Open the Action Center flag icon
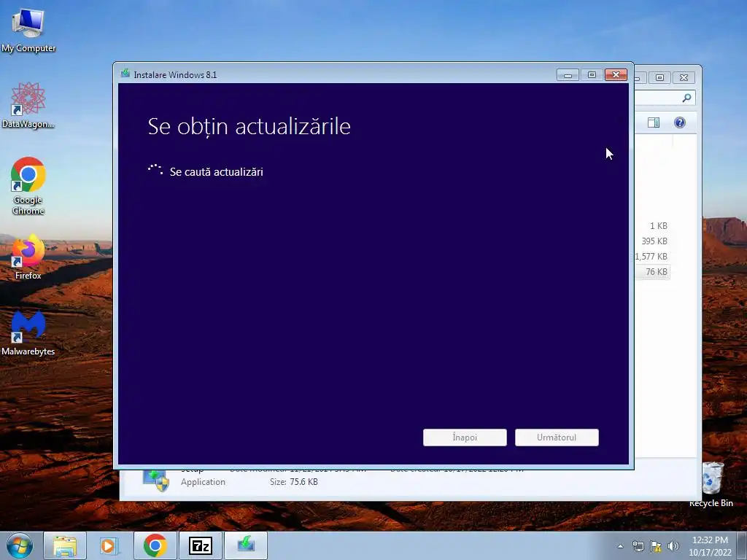The image size is (747, 560). click(656, 546)
